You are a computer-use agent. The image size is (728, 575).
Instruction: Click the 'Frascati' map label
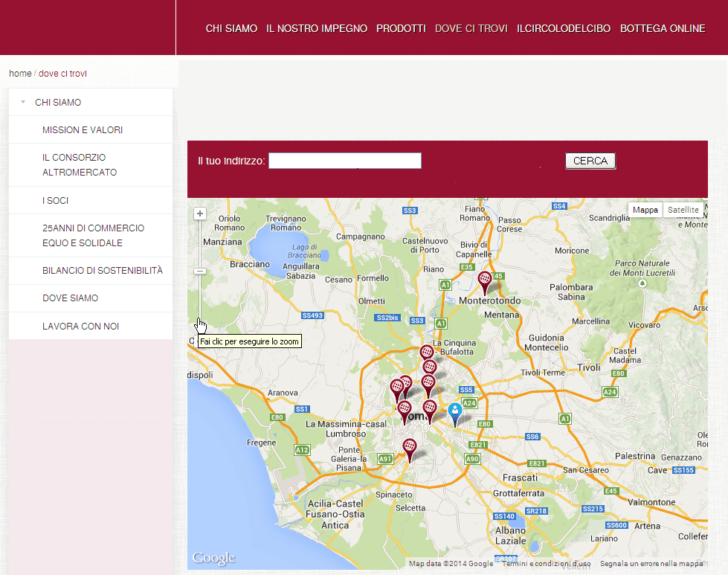coord(520,478)
